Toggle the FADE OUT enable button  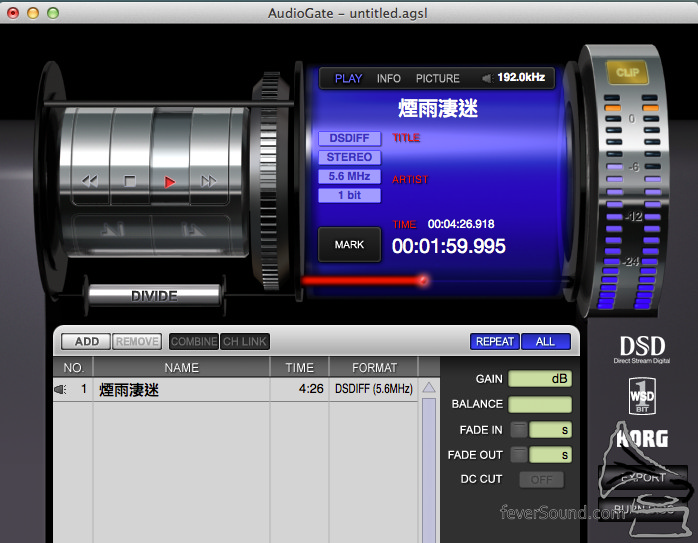click(519, 455)
